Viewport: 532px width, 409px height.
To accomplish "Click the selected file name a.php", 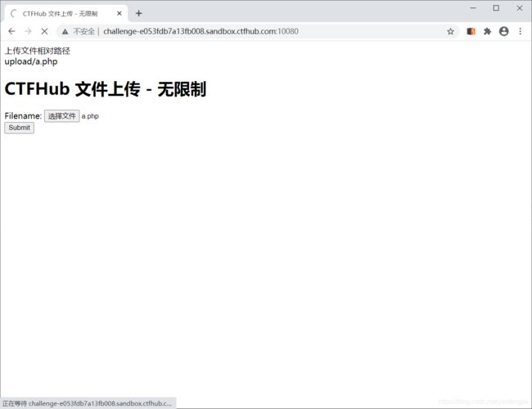I will pos(90,116).
